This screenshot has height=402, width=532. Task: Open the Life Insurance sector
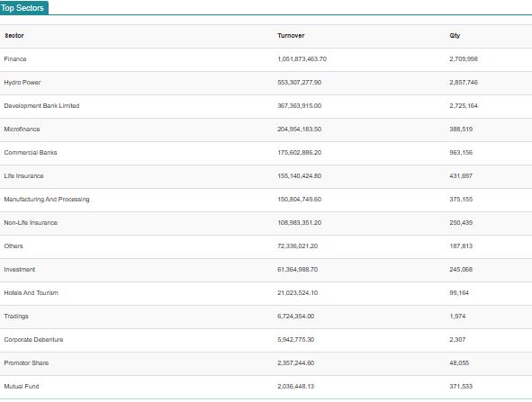click(23, 176)
